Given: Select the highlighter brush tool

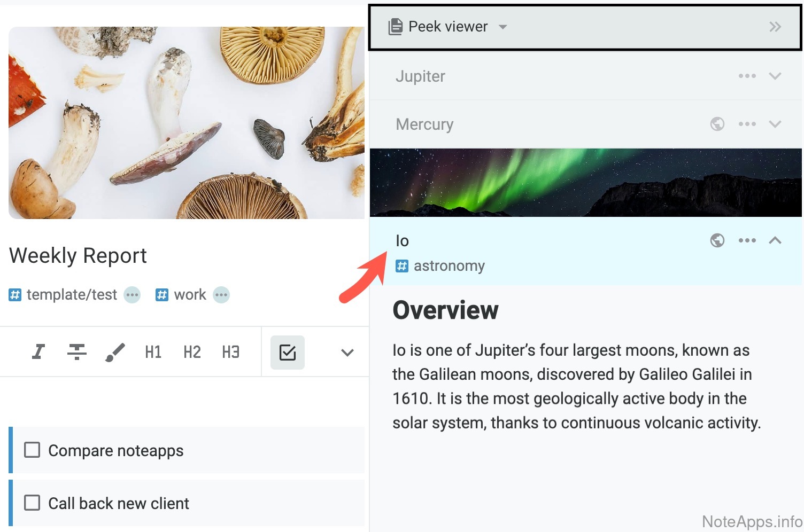Looking at the screenshot, I should pyautogui.click(x=115, y=352).
